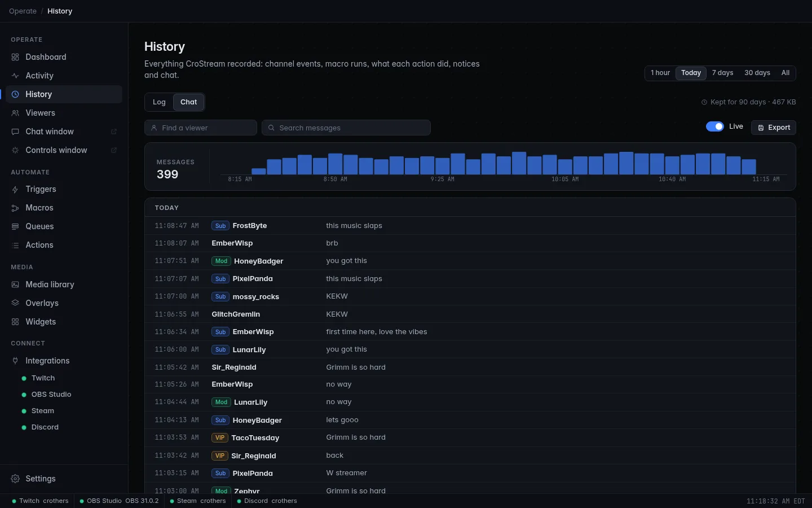812x508 pixels.
Task: Click the Actions list icon
Action: coord(15,245)
